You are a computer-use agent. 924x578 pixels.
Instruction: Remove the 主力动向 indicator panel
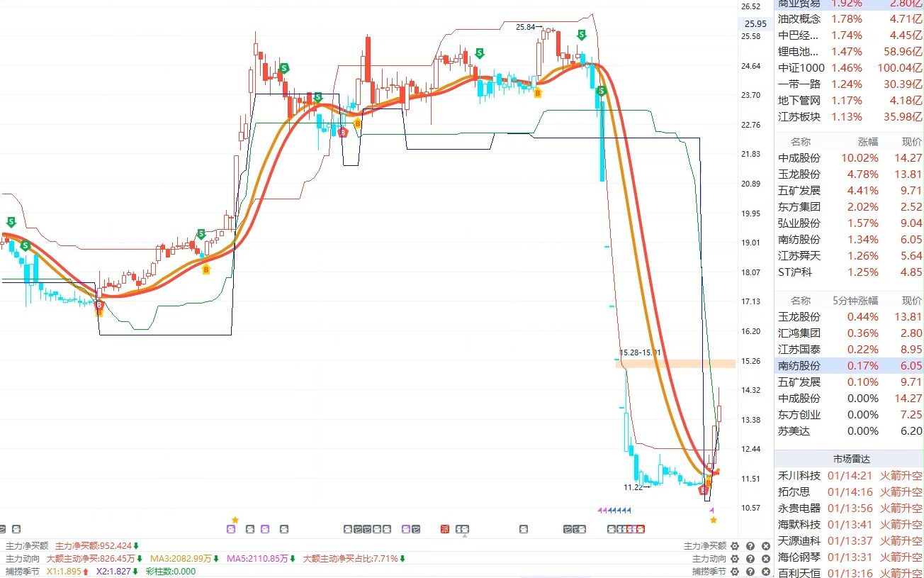click(765, 559)
